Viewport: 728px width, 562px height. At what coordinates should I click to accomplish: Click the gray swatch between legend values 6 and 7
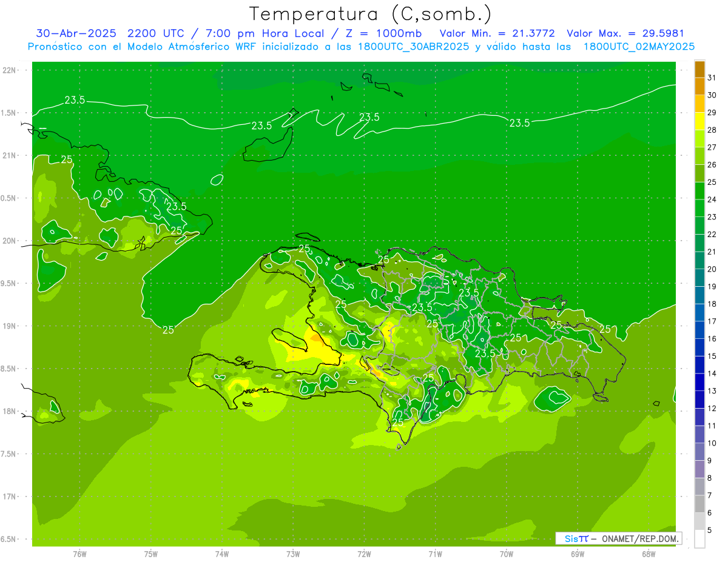tap(699, 504)
